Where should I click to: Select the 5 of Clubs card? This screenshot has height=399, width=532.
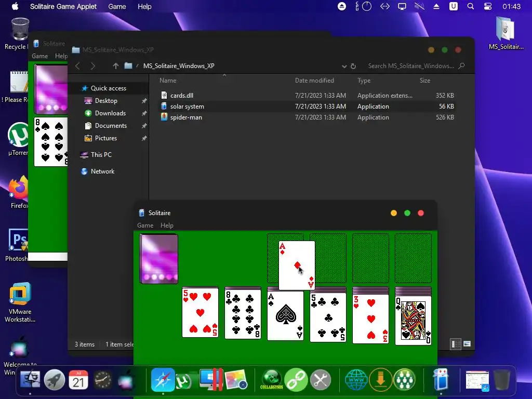(x=328, y=317)
